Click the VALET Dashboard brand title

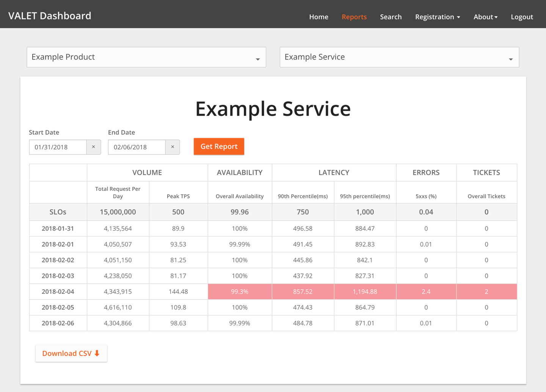click(x=50, y=16)
